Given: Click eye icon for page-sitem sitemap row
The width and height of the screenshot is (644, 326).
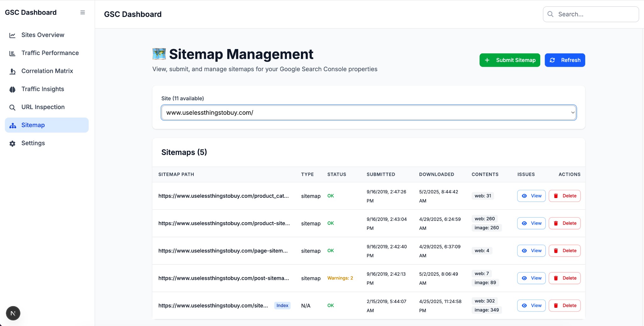Looking at the screenshot, I should [524, 251].
